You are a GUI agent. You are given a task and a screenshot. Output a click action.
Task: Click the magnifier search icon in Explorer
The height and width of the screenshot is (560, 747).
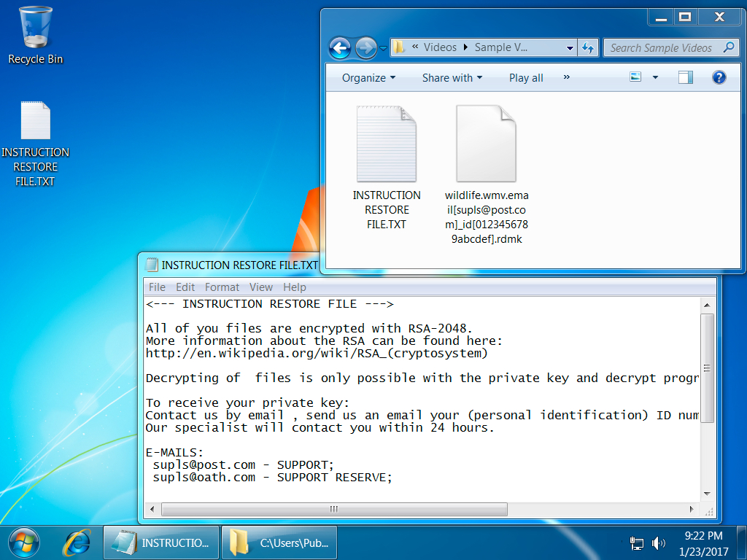pyautogui.click(x=729, y=47)
